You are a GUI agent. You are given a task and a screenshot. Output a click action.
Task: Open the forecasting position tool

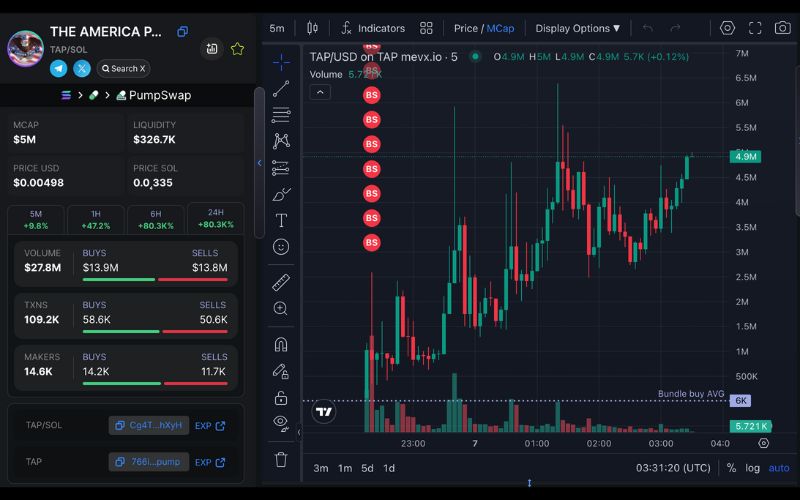click(x=281, y=168)
